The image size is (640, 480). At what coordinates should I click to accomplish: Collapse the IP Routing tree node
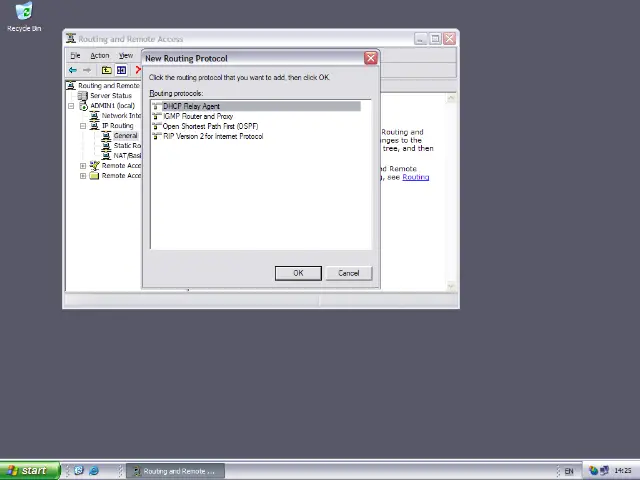[x=83, y=126]
